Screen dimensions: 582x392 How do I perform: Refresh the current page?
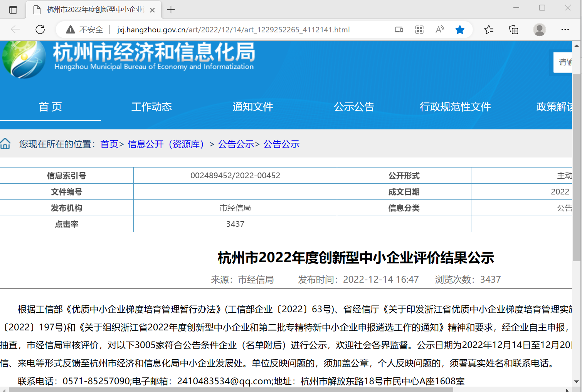[40, 30]
